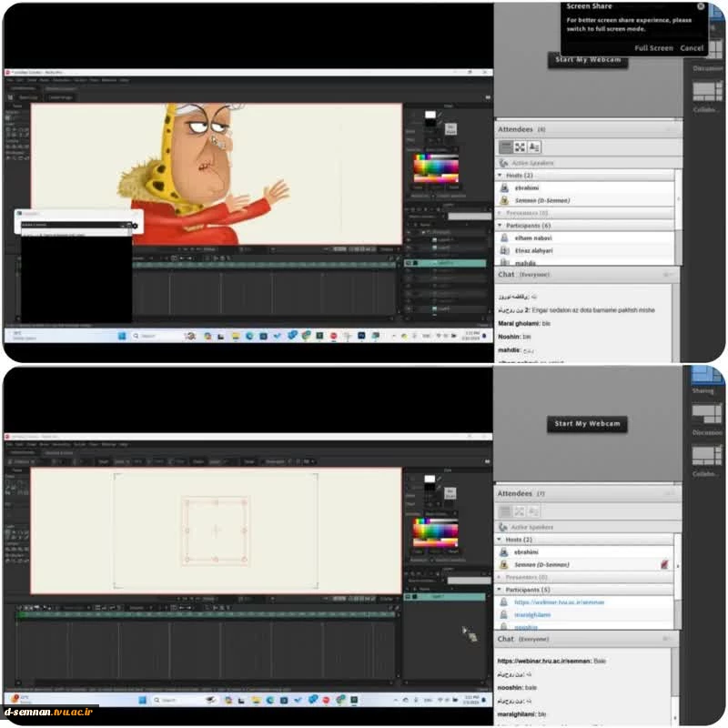Switch to Collaboration layout icon in lower screenshot
Screen dimensions: 728x728
[x=707, y=456]
